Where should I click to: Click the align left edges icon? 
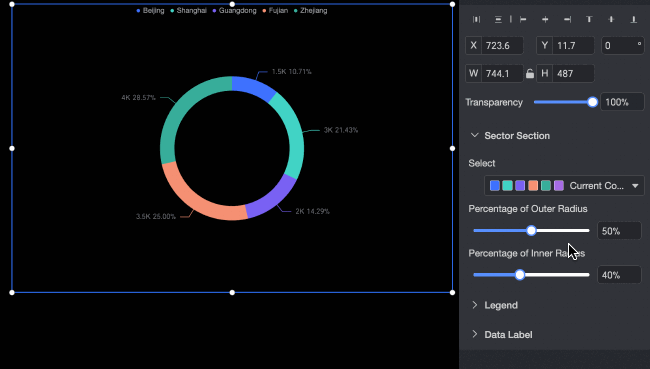(523, 19)
